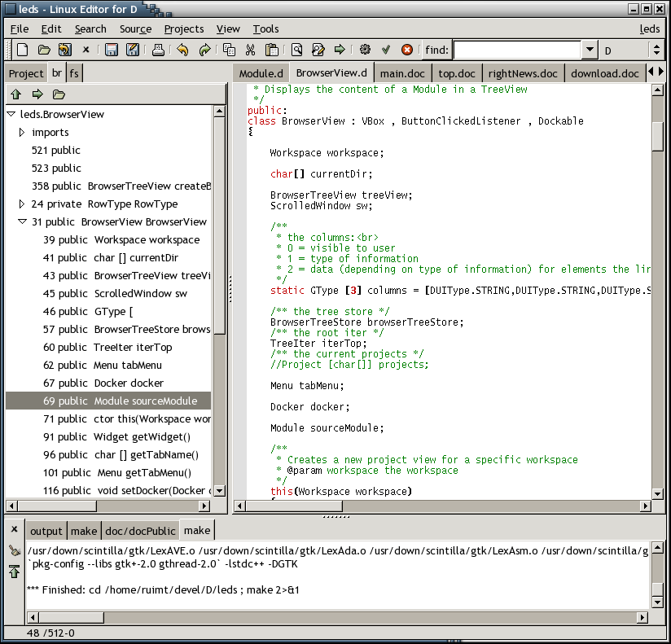Select 62 public Menu tabMenu row
The width and height of the screenshot is (671, 644).
point(108,365)
